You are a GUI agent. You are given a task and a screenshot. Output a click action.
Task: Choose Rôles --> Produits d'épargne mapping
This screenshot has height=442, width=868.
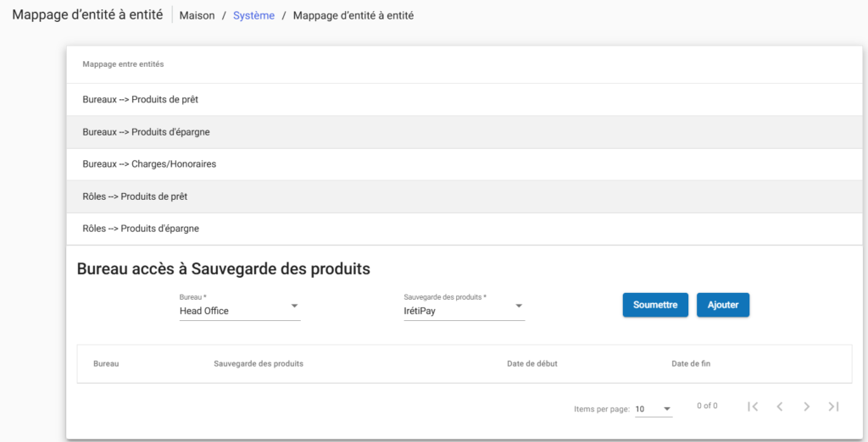point(141,229)
